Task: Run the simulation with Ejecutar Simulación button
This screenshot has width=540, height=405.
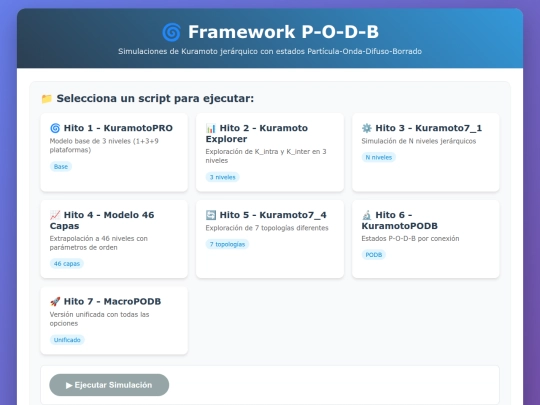Action: tap(109, 385)
